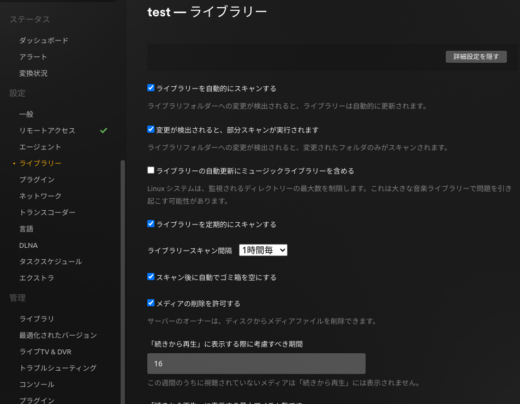Go to トランスコーダー settings
The height and width of the screenshot is (404, 520).
47,212
